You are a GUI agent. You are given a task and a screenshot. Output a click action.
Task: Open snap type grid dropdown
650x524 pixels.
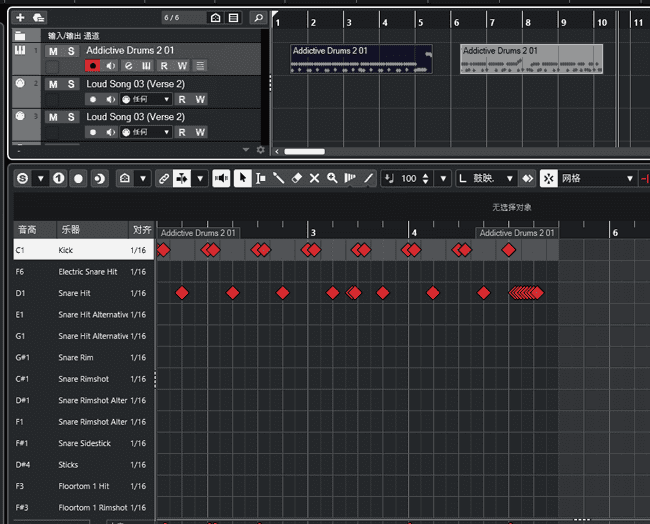(630, 179)
